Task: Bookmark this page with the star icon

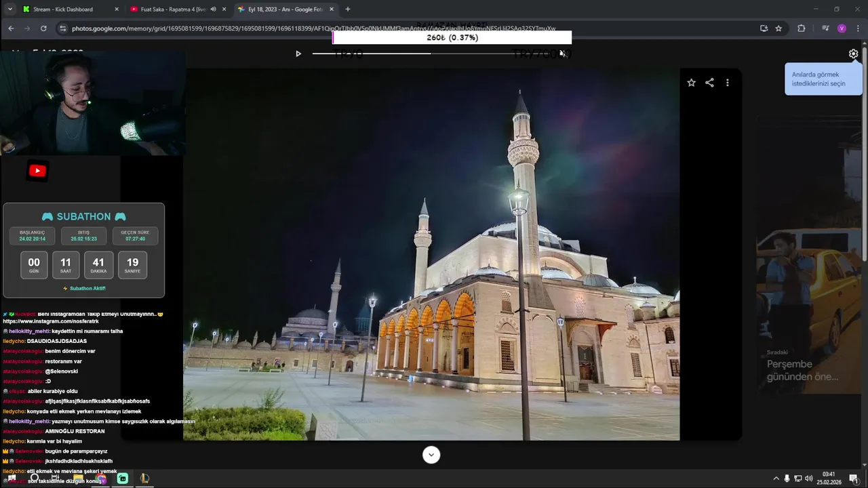Action: [x=778, y=28]
